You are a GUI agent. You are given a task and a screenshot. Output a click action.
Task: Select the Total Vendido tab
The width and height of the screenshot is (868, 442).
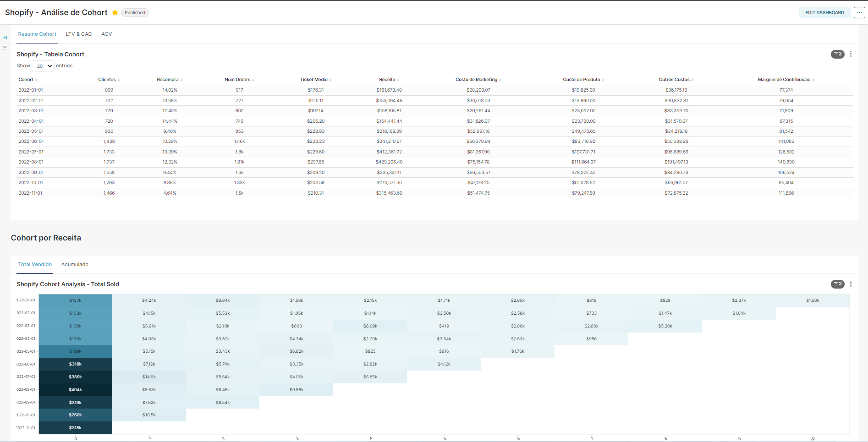click(x=35, y=264)
